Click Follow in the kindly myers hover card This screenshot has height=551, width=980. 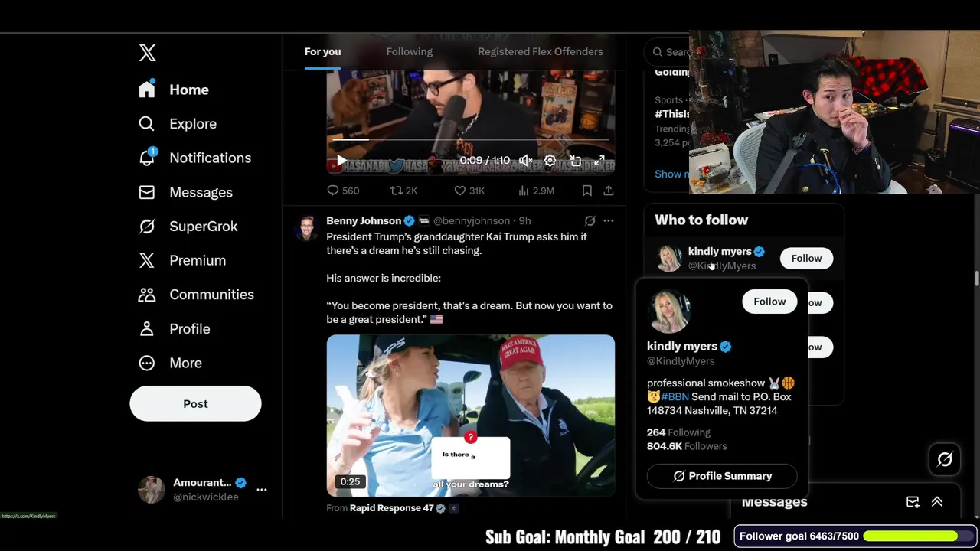click(x=769, y=302)
